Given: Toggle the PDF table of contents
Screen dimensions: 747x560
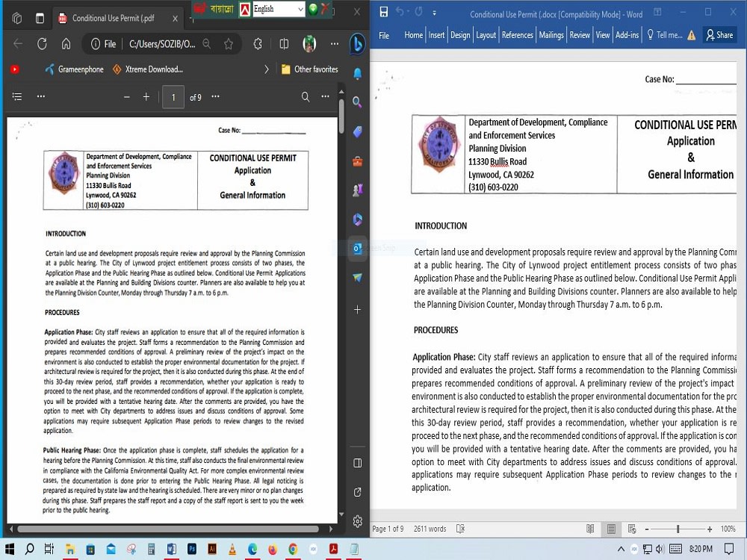Looking at the screenshot, I should [x=17, y=96].
